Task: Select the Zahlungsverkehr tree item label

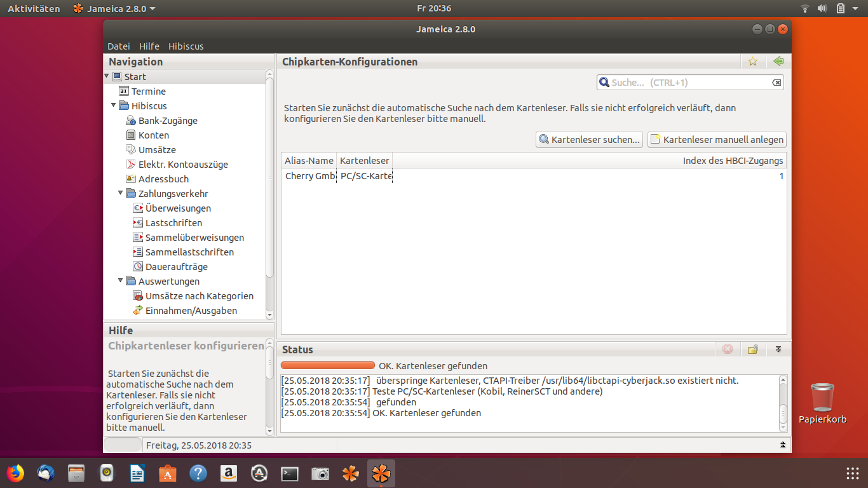Action: click(x=173, y=194)
